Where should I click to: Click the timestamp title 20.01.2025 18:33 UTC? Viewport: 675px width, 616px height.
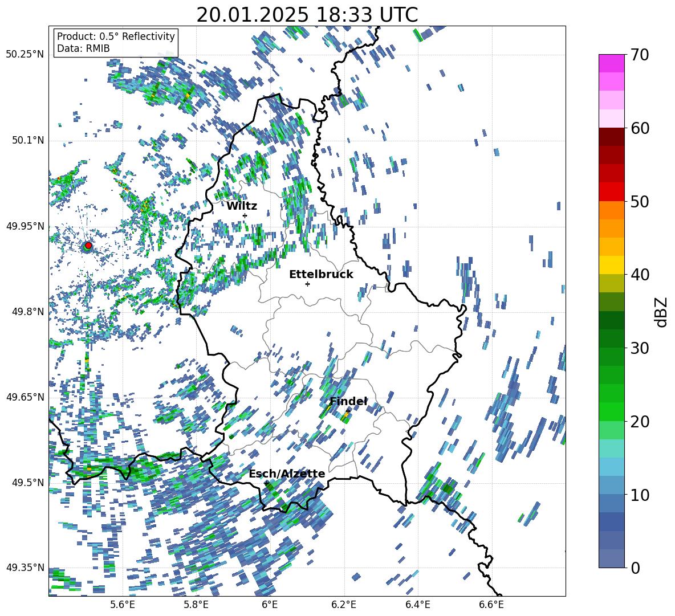(x=307, y=15)
